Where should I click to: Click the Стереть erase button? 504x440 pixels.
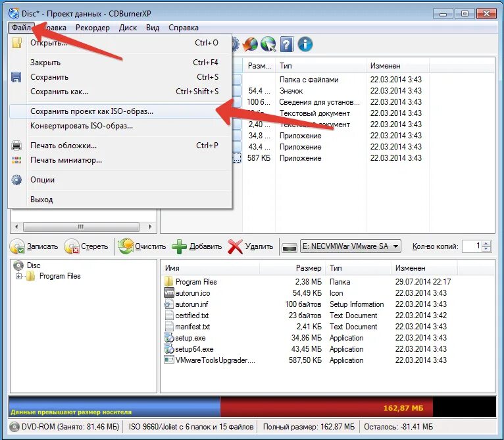pos(86,246)
